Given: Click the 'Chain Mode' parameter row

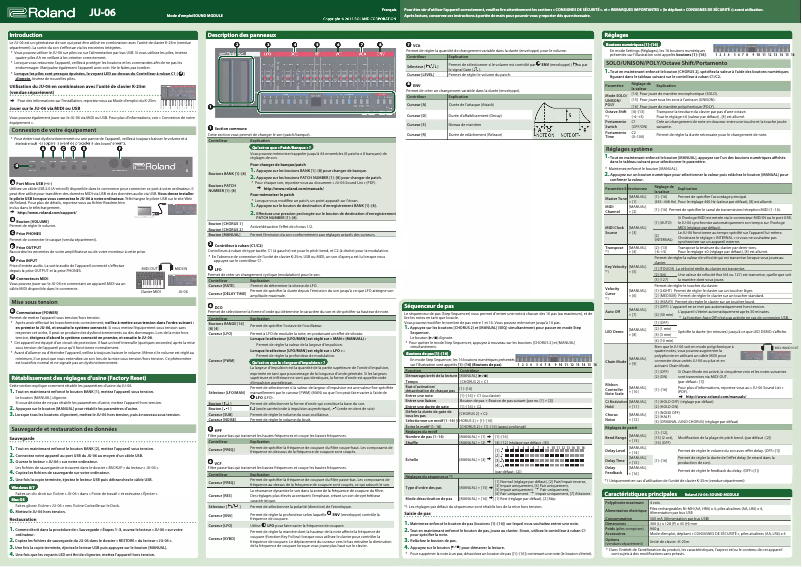Looking at the screenshot, I should pos(698,361).
